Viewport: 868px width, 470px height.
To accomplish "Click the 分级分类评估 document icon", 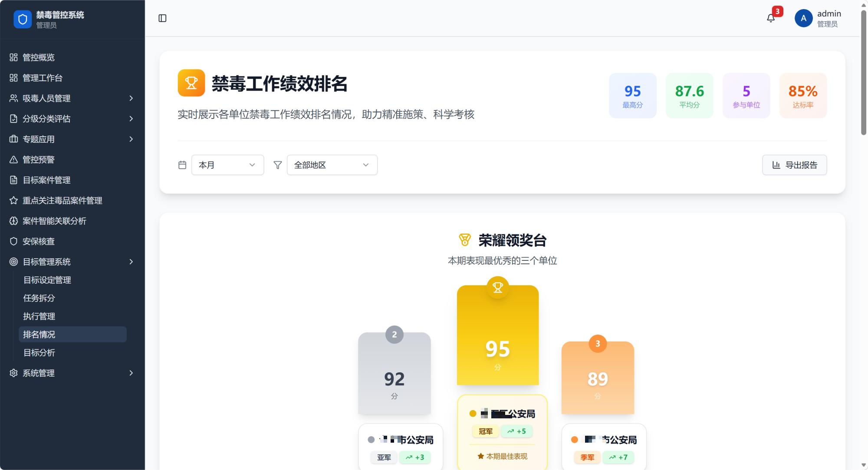I will [14, 118].
